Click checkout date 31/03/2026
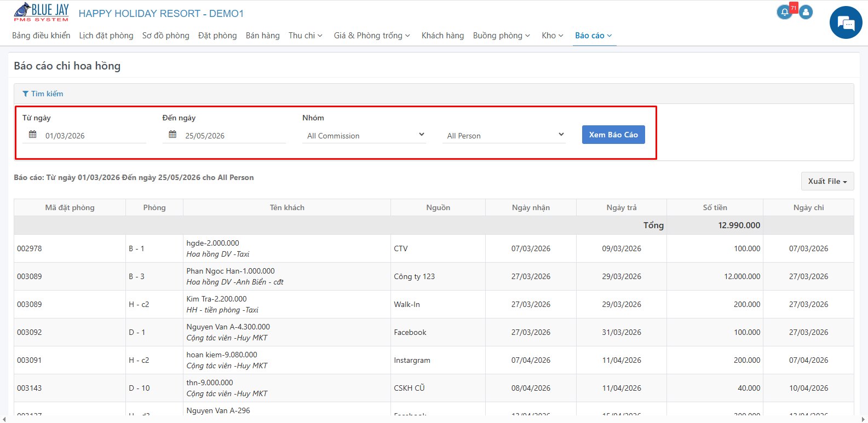Screen dimensions: 868x423 [622, 332]
